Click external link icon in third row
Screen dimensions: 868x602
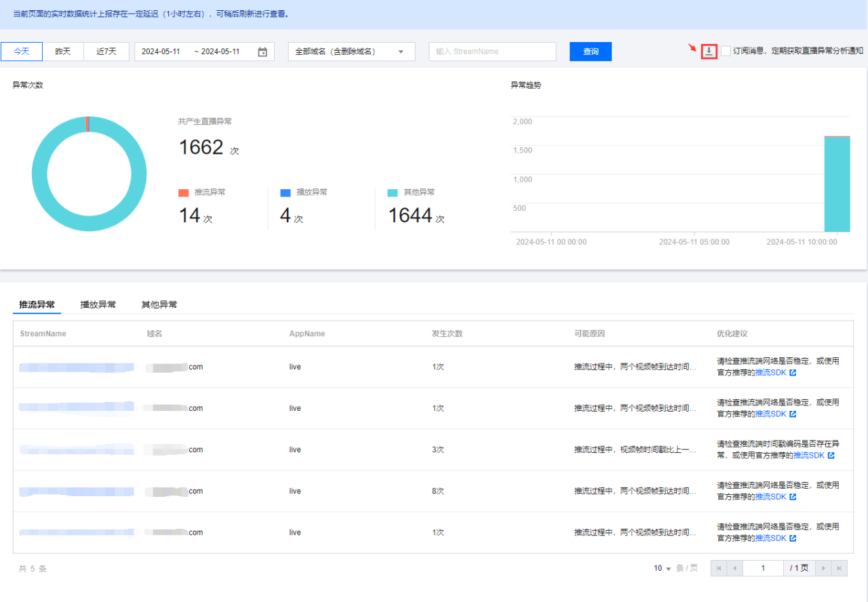click(x=831, y=456)
